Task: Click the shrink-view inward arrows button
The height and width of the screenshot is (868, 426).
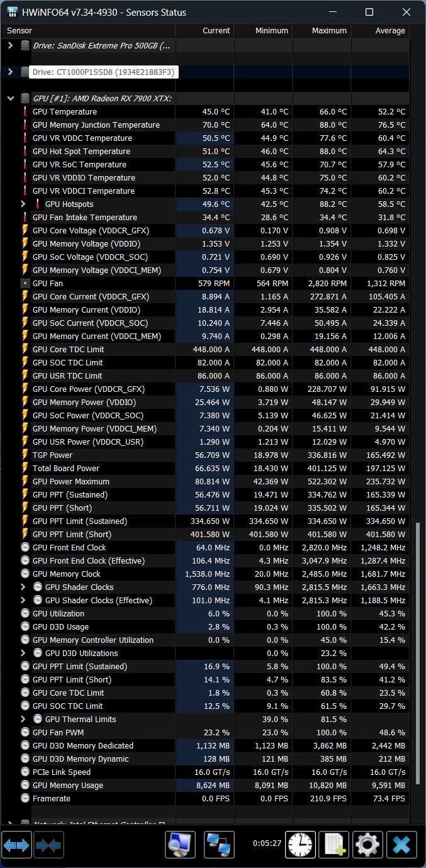Action: pyautogui.click(x=48, y=845)
